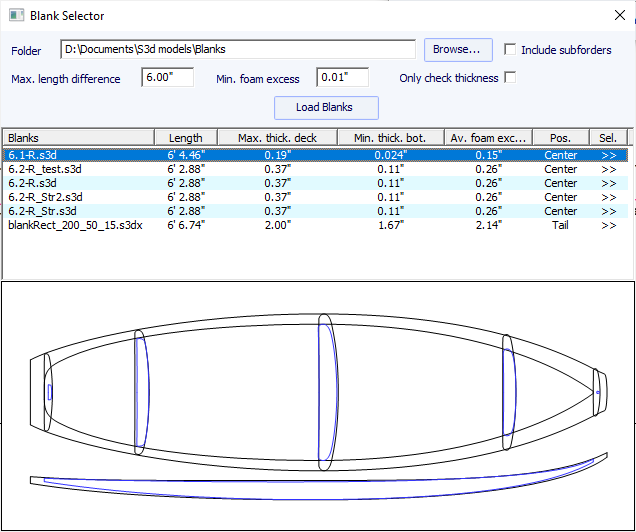Click the >> icon for 6.1-R.s3d

[x=609, y=155]
